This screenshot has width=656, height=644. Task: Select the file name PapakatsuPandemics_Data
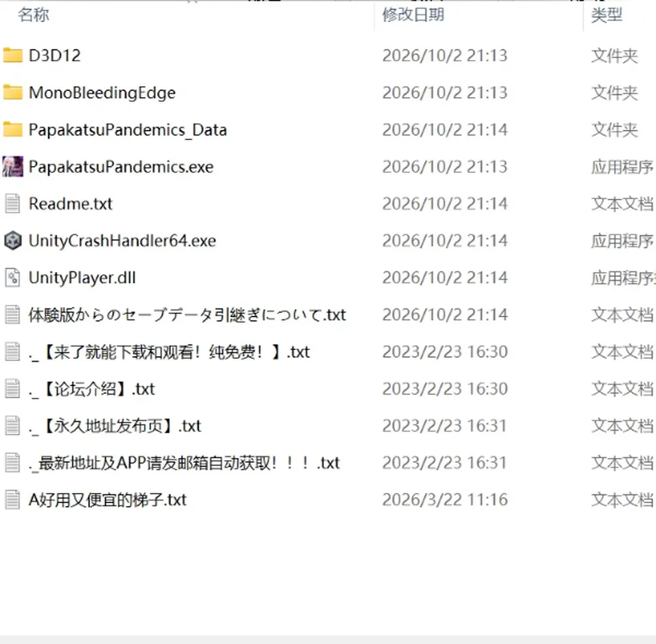[x=128, y=130]
